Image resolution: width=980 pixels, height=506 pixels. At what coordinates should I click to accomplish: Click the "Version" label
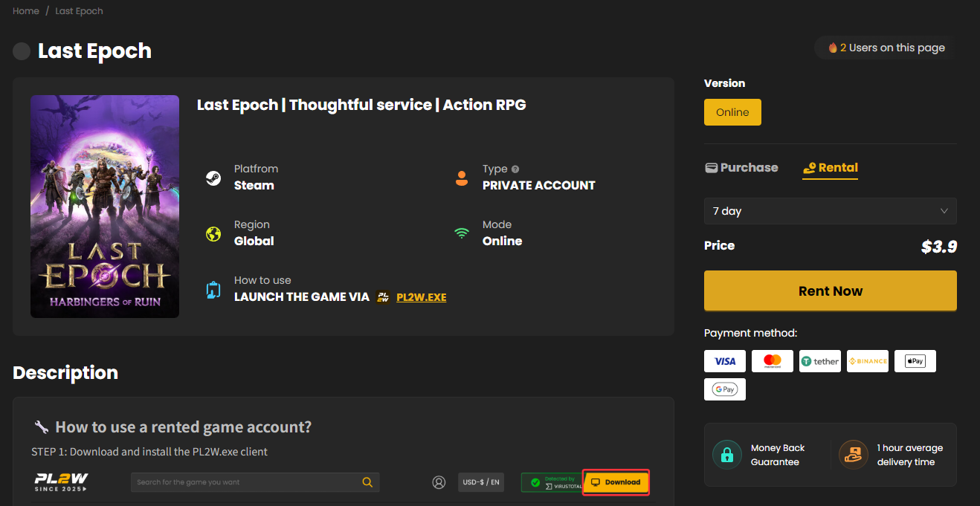tap(724, 83)
